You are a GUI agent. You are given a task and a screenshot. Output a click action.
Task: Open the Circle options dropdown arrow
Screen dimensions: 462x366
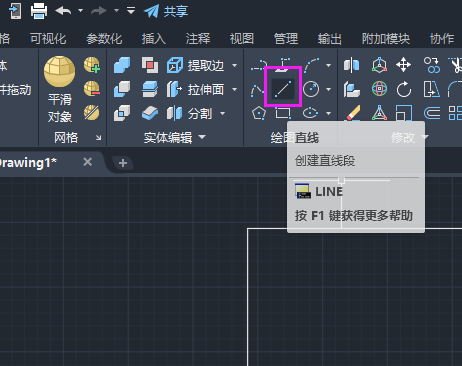[329, 89]
